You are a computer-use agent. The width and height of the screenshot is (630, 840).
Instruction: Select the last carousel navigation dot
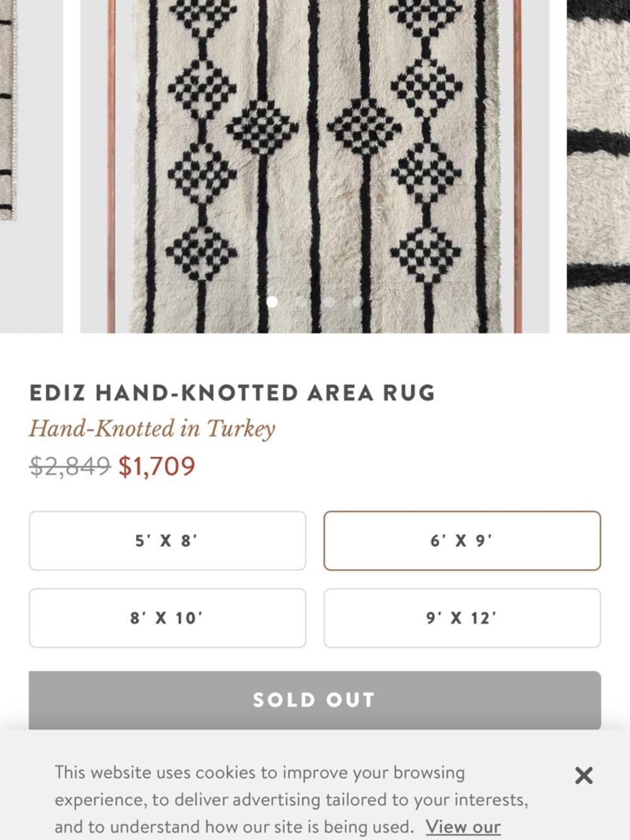coord(358,301)
